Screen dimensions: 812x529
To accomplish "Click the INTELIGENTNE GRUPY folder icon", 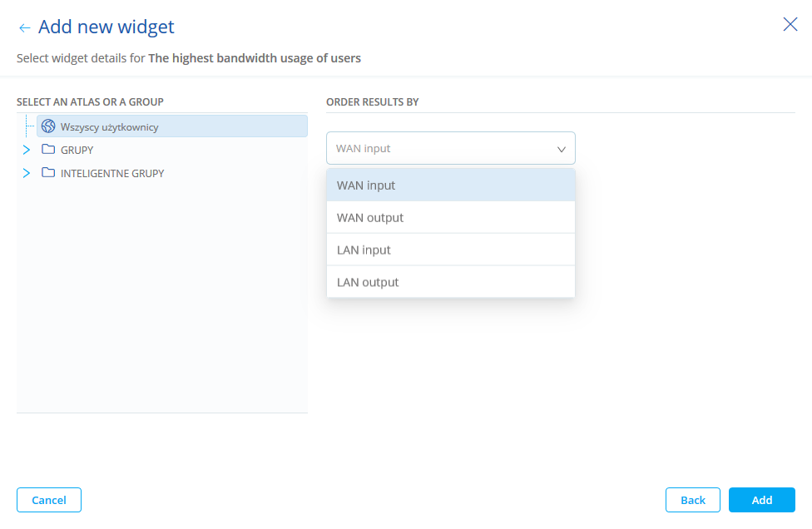I will point(48,173).
